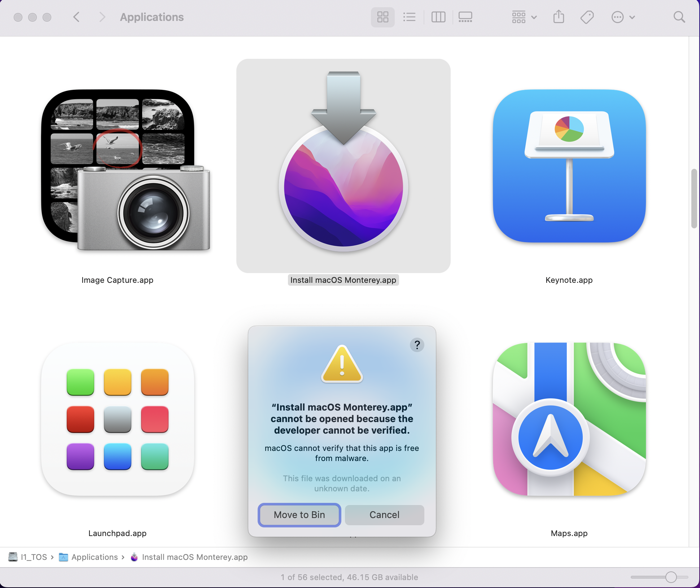Click I1_TOS disk in path bar
Image resolution: width=700 pixels, height=588 pixels.
tap(28, 557)
